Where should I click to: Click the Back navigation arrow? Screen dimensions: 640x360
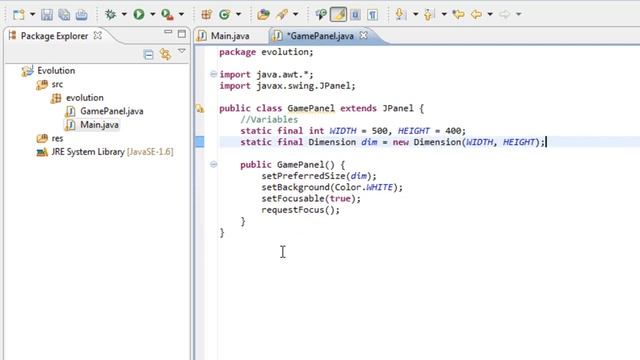[x=476, y=15]
